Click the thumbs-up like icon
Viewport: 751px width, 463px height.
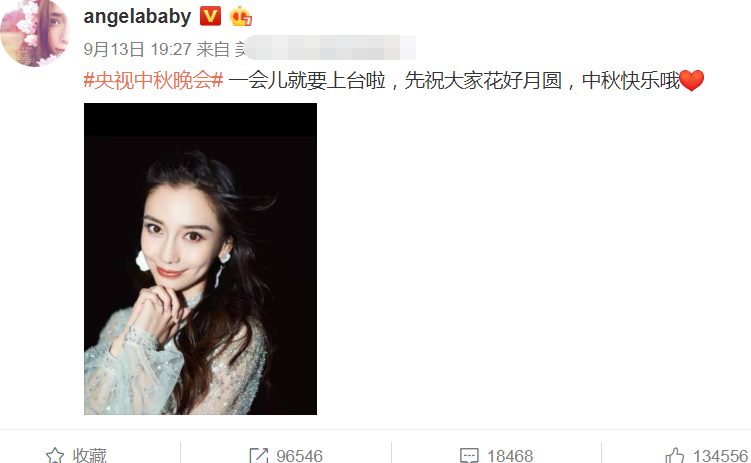point(675,455)
